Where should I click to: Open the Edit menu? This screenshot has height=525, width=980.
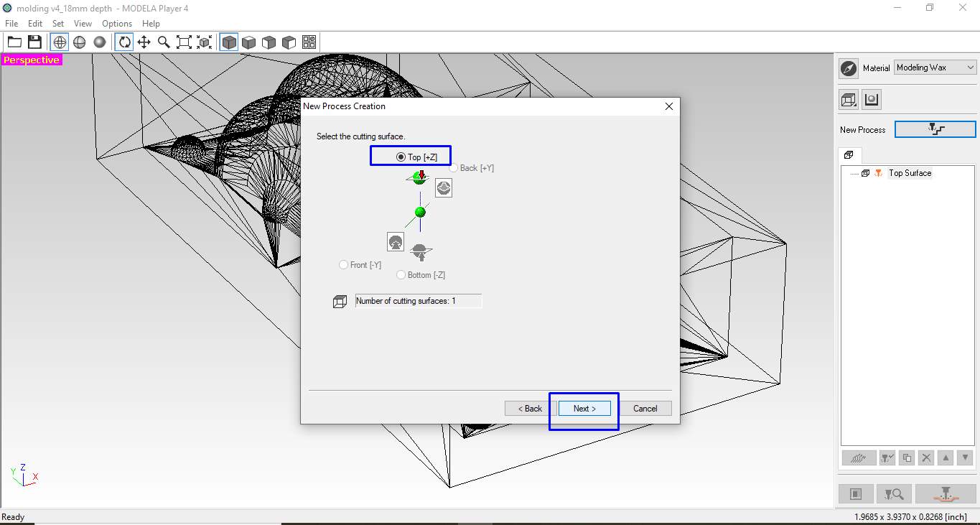point(35,24)
